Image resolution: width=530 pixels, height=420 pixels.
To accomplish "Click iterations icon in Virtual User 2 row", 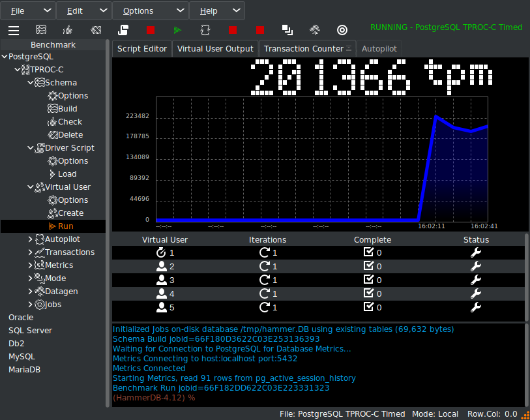I will (x=264, y=266).
